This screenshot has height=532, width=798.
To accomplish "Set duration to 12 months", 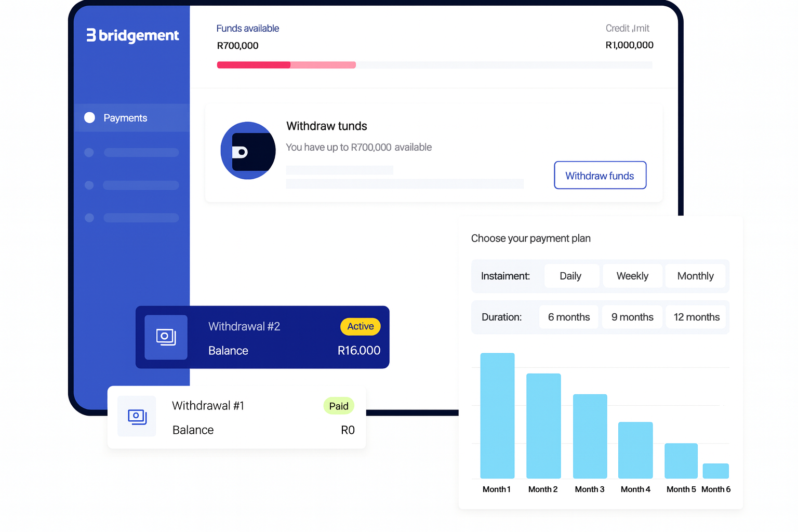I will click(696, 317).
